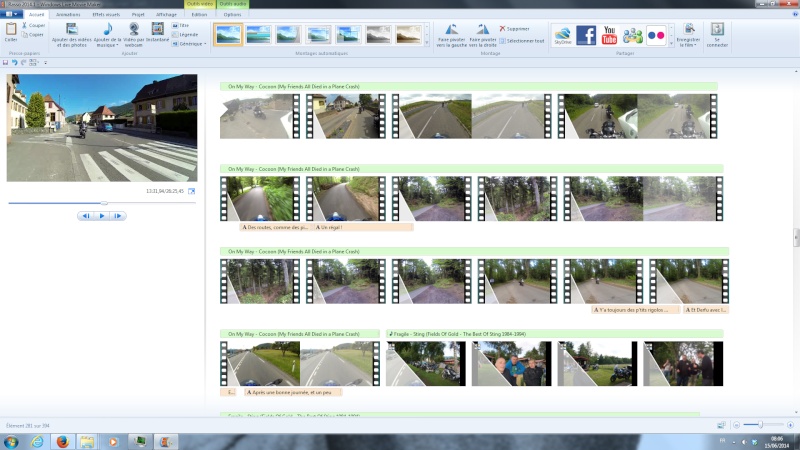Rotate clip right with Faire pivoter vers la droite

coord(483,35)
